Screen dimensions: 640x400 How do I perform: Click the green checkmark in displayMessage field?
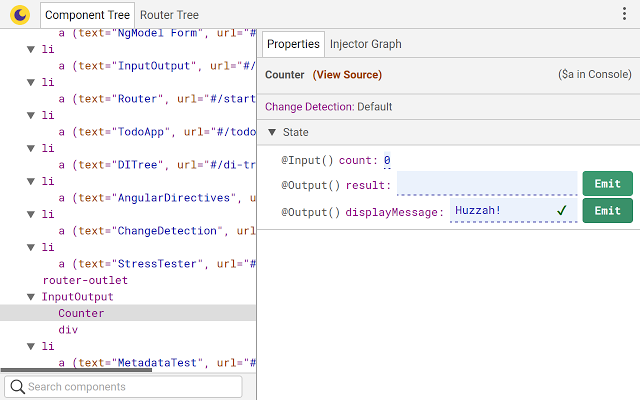(562, 211)
